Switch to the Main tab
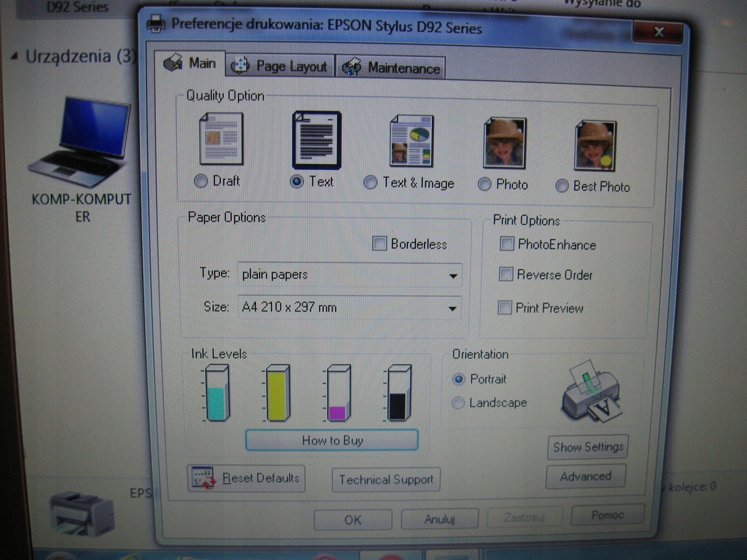Image resolution: width=747 pixels, height=560 pixels. (x=190, y=63)
